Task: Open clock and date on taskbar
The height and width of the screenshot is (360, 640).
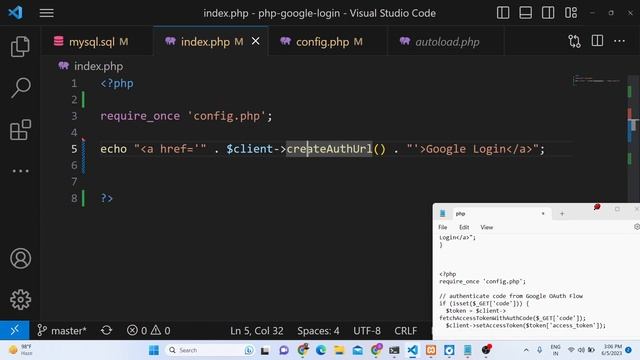Action: (611, 350)
